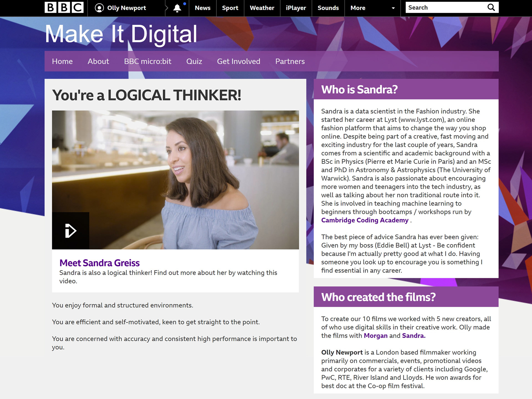
Task: Expand the More dropdown arrow
Action: pyautogui.click(x=393, y=8)
